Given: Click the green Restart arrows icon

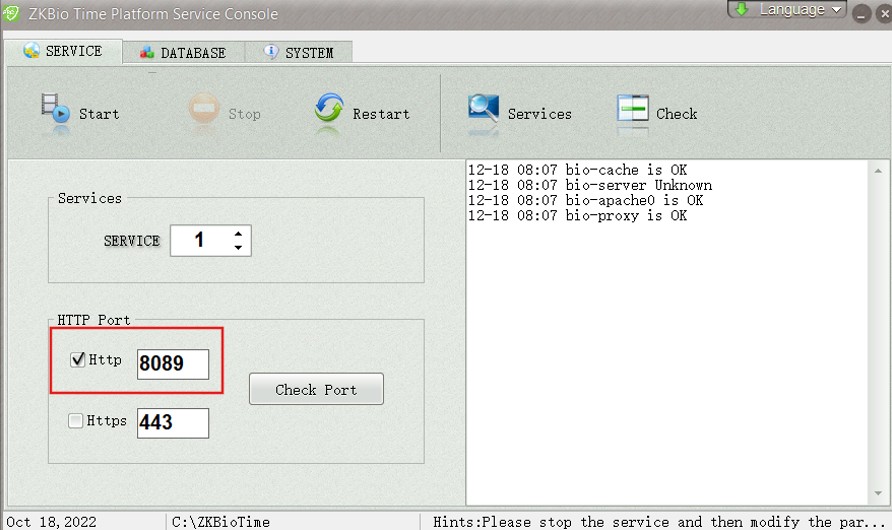Looking at the screenshot, I should pos(329,109).
